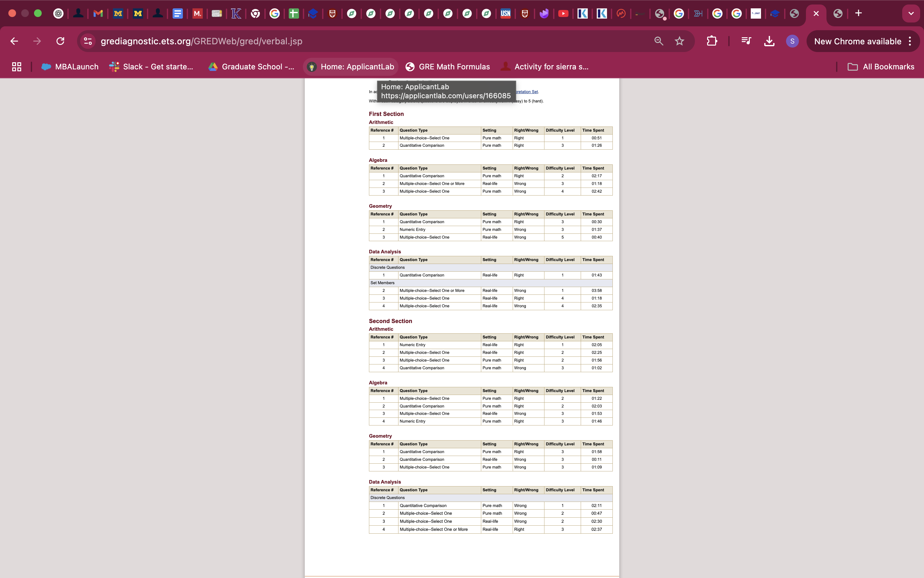This screenshot has width=924, height=578.
Task: Close the active GRE diagnostic tab
Action: point(816,13)
